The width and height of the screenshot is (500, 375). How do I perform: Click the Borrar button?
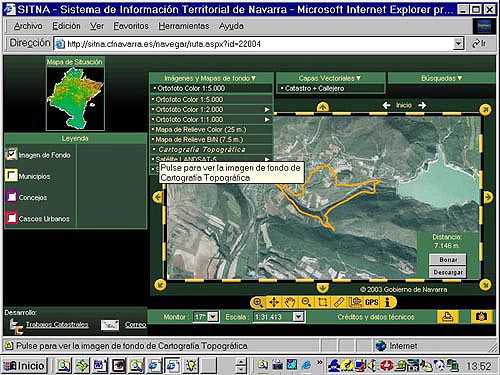(x=448, y=259)
